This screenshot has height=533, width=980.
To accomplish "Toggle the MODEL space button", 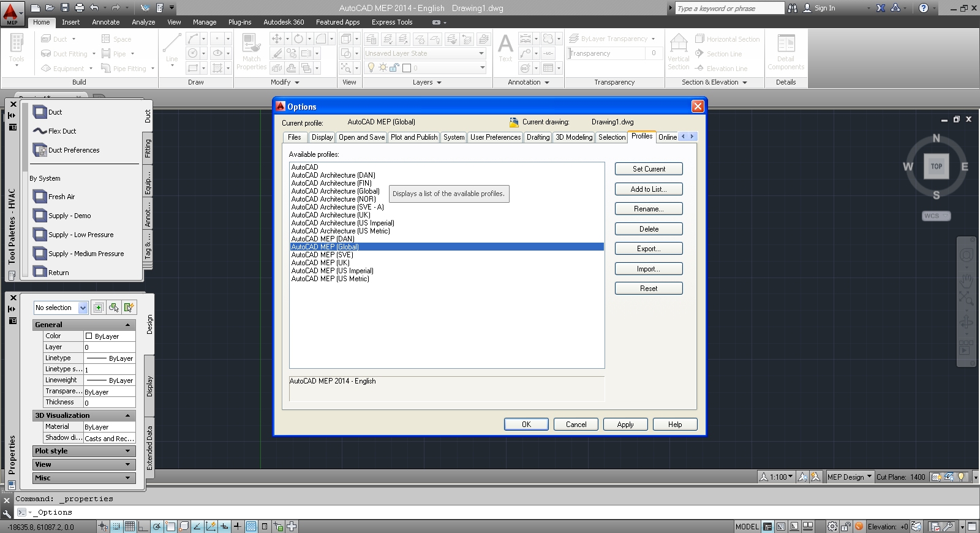I will coord(747,526).
